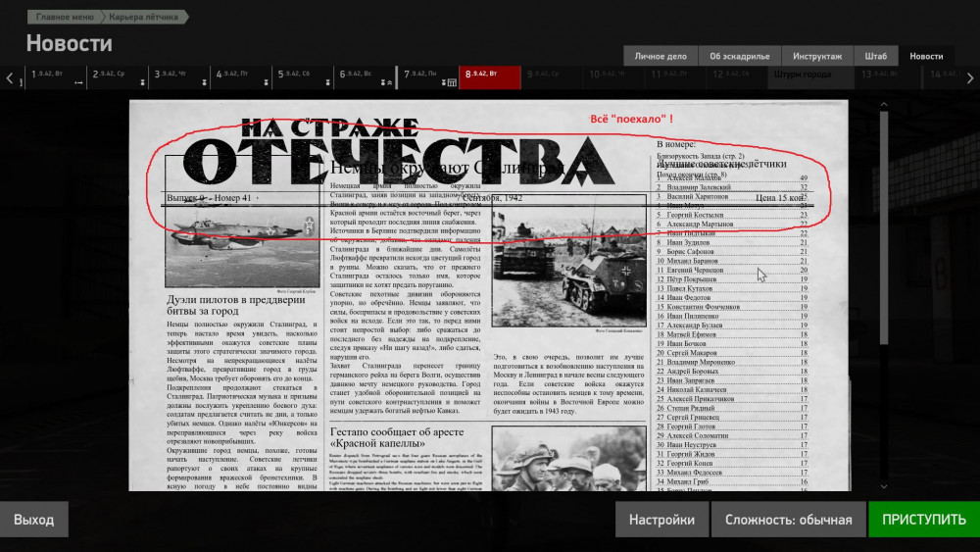Click the scroll-down arrow below the newspaper scrollbar
This screenshot has height=552, width=980.
tap(882, 485)
